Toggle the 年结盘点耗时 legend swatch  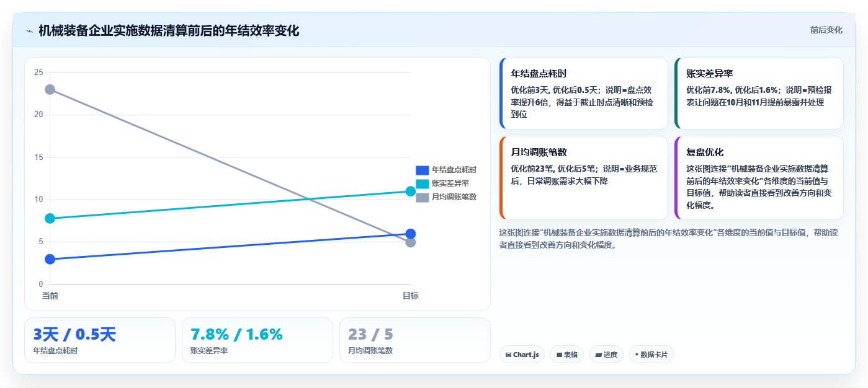click(x=422, y=170)
